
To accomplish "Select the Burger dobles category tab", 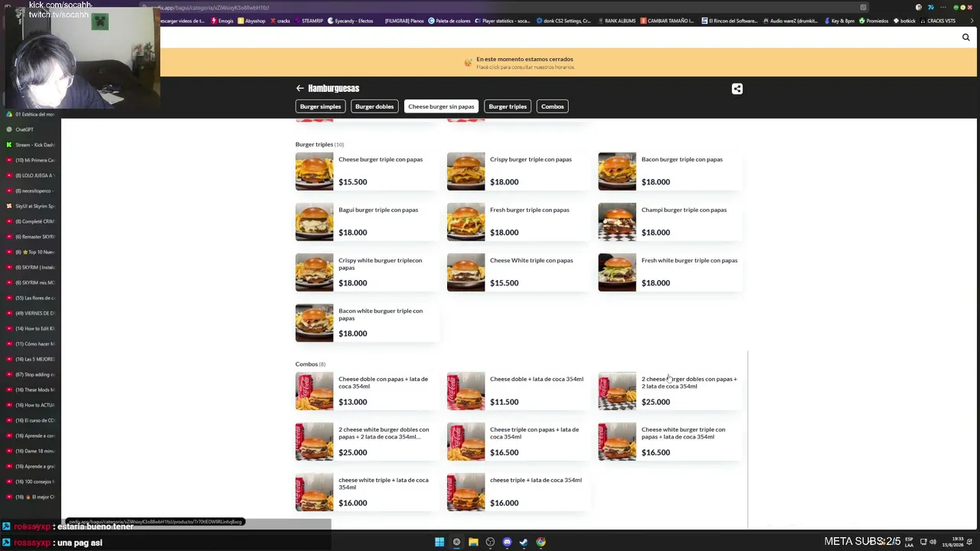I will coord(374,106).
